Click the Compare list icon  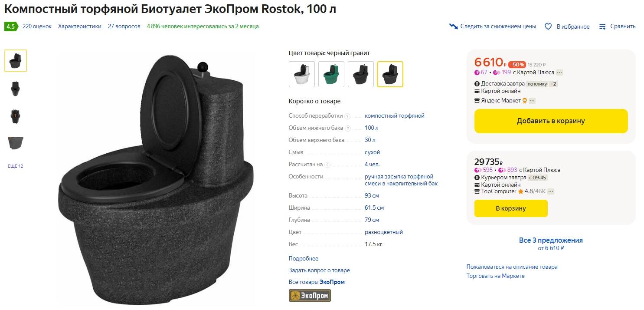tap(602, 26)
